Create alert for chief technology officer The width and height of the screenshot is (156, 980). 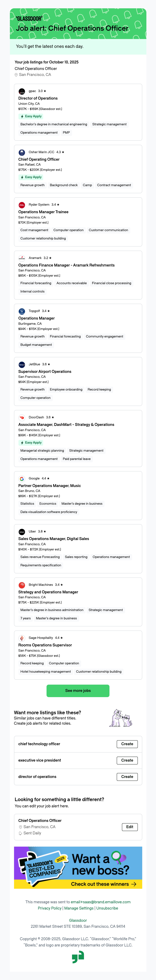coord(127,744)
